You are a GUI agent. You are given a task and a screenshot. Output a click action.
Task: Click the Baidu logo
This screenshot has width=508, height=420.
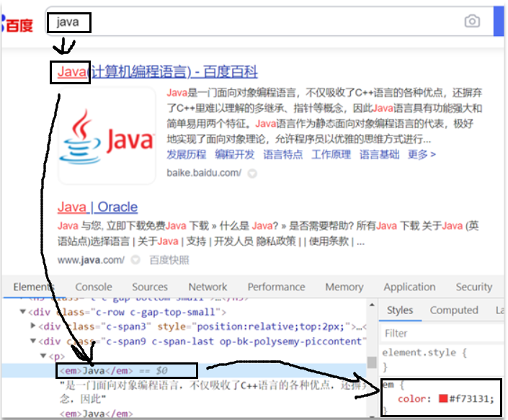coord(17,25)
